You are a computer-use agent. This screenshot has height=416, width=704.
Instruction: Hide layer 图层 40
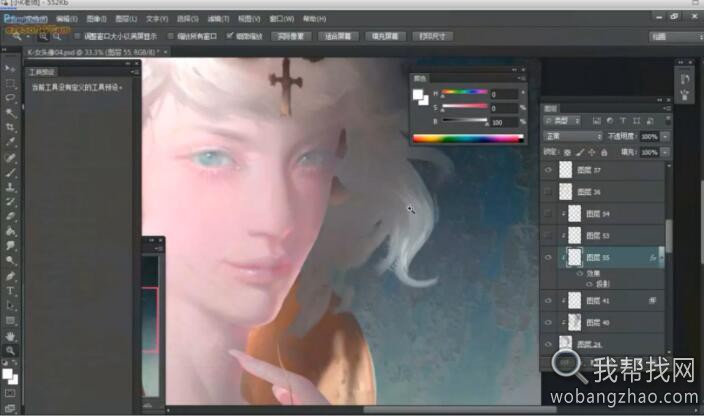pyautogui.click(x=548, y=323)
